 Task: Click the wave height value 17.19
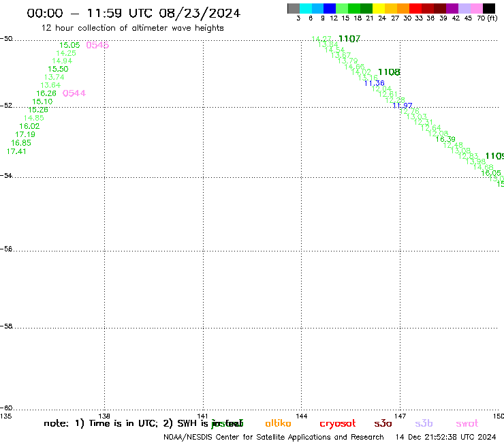click(x=25, y=134)
